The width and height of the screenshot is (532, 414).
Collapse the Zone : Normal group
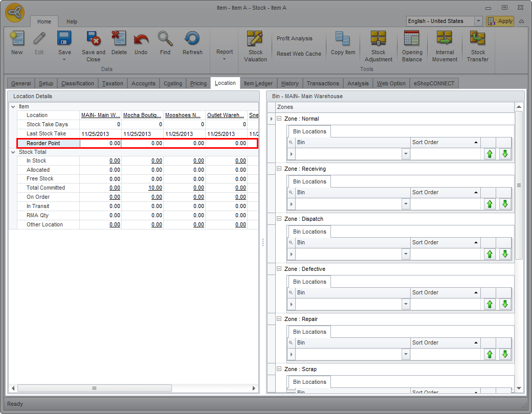[279, 119]
